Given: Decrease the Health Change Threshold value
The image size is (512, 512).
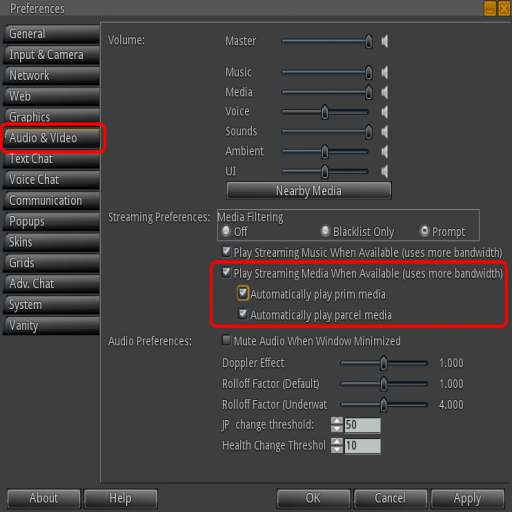Looking at the screenshot, I should 337,449.
